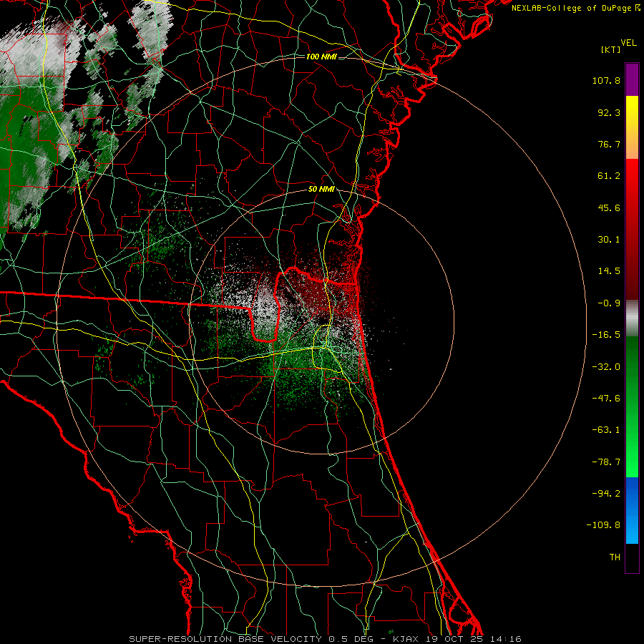Click the -94.2 legend value
The image size is (644, 644).
pos(606,493)
